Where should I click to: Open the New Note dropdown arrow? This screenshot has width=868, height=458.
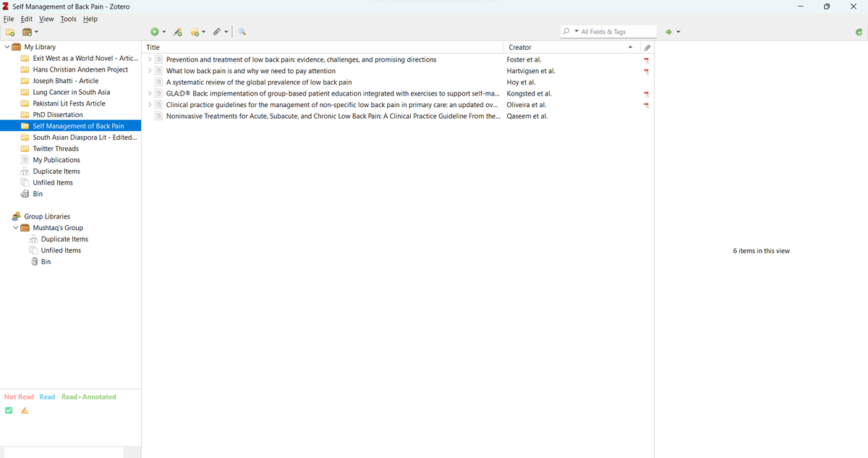pos(204,32)
